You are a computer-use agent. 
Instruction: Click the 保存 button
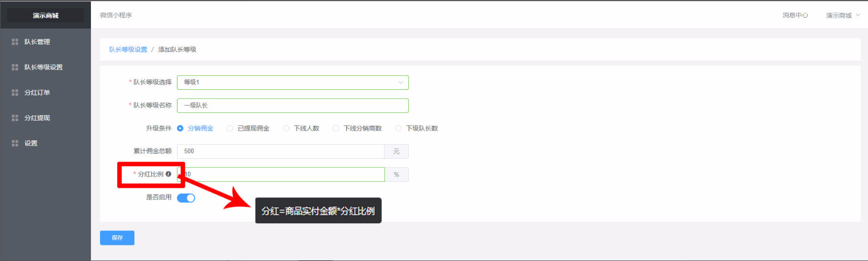click(117, 238)
